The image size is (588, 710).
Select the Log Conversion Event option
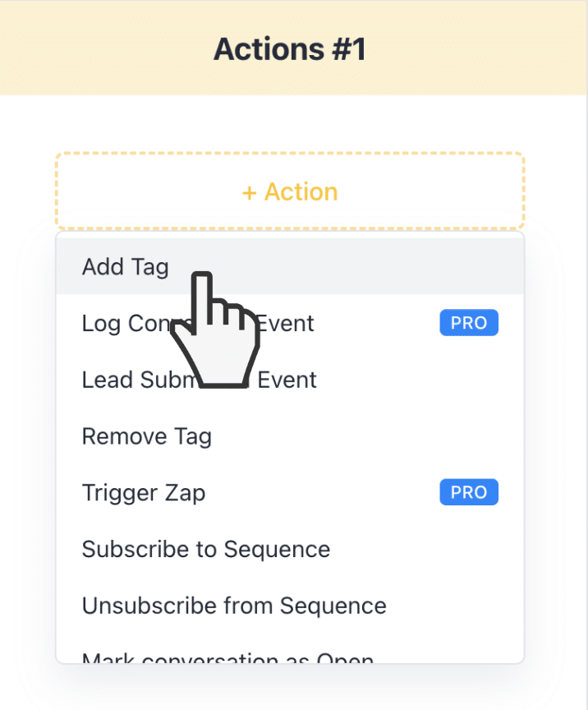tap(290, 323)
